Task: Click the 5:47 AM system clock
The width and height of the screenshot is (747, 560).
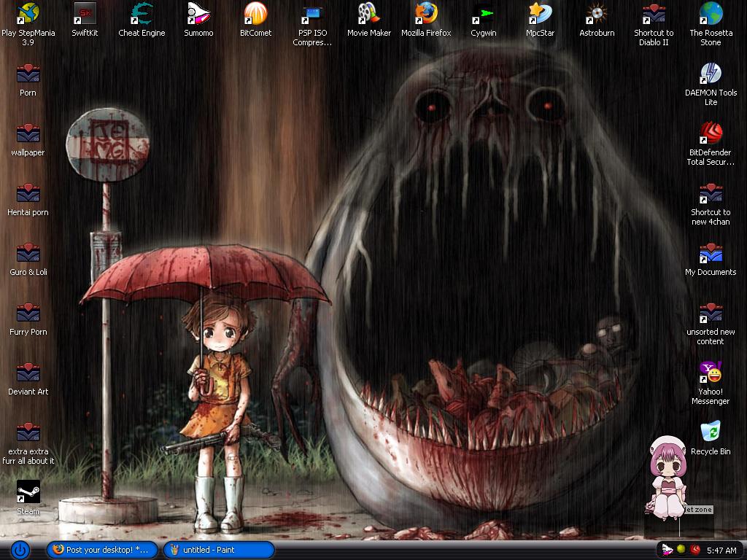Action: point(721,550)
